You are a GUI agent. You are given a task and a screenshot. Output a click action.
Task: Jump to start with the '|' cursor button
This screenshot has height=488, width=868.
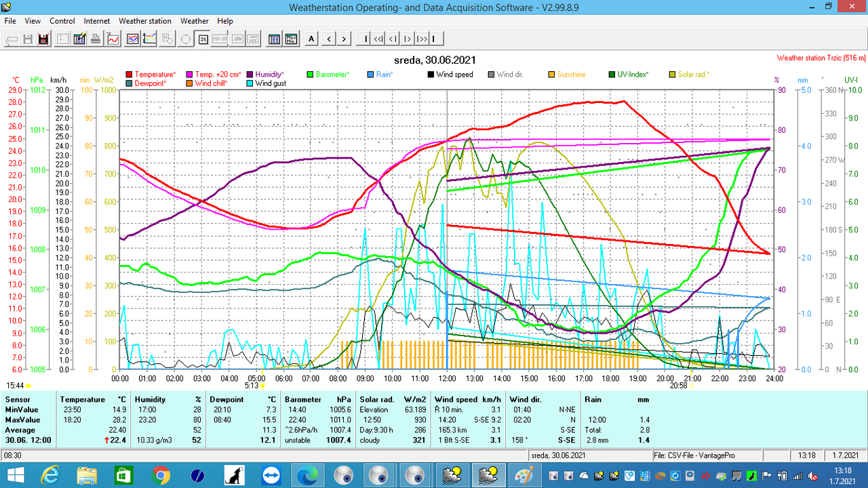click(365, 39)
